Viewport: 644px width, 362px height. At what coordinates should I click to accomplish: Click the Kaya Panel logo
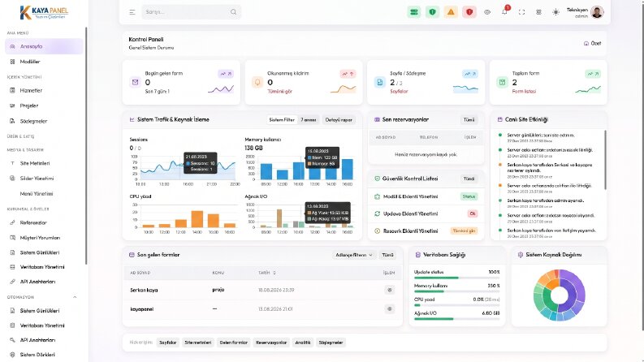(x=44, y=12)
